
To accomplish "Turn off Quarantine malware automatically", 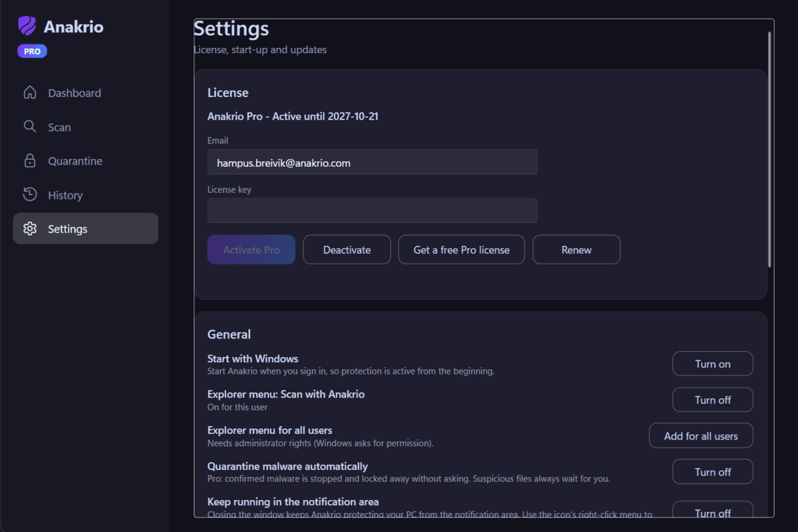I will (713, 471).
